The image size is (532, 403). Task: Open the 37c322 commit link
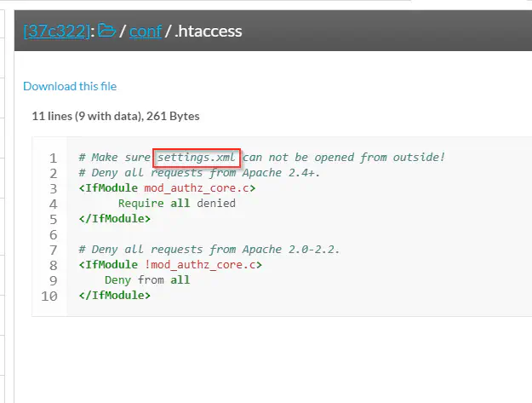point(56,32)
